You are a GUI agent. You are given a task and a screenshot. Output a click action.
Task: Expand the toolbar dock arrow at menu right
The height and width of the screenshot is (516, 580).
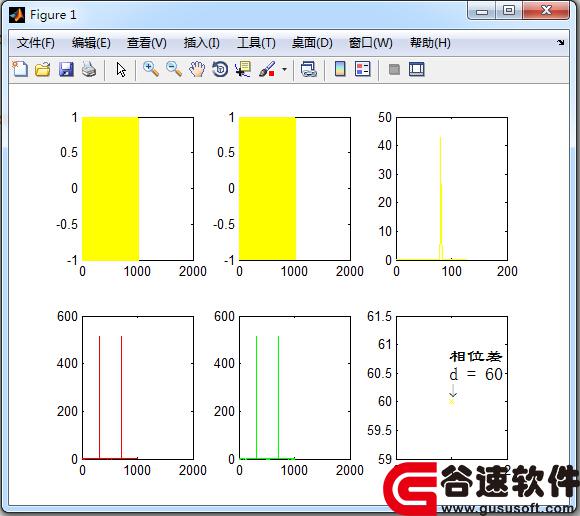[561, 43]
